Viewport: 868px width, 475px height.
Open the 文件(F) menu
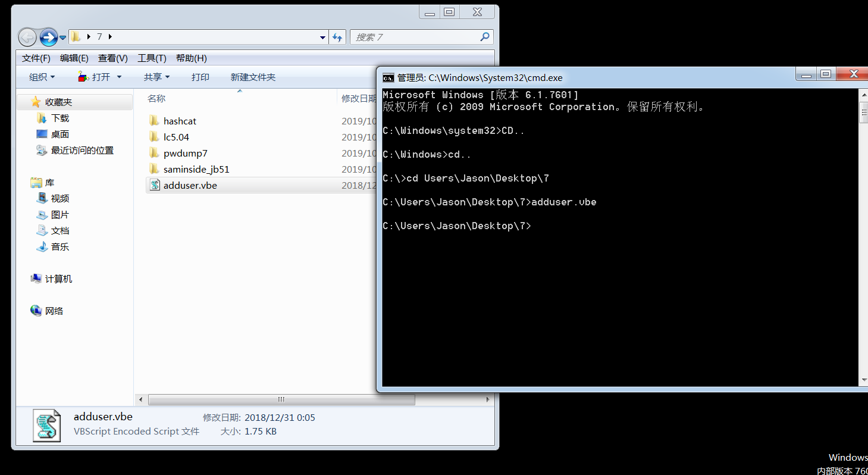[x=36, y=58]
